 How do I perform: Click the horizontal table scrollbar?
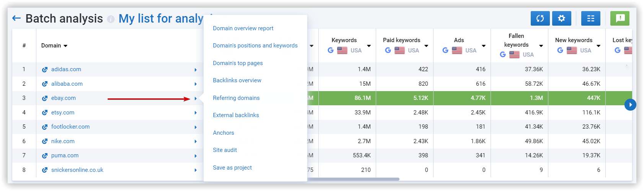click(353, 179)
